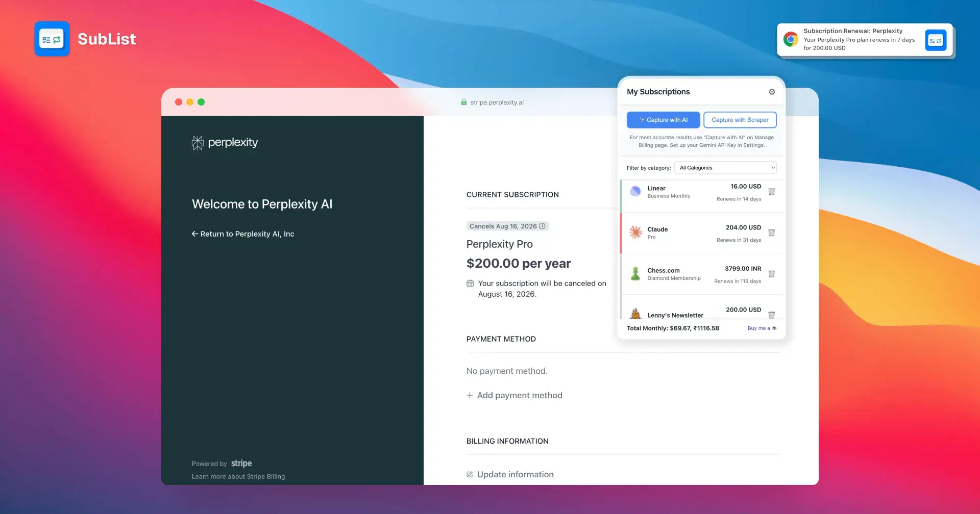Screen dimensions: 980x514
Task: Click the Capture with AI button
Action: pyautogui.click(x=663, y=120)
